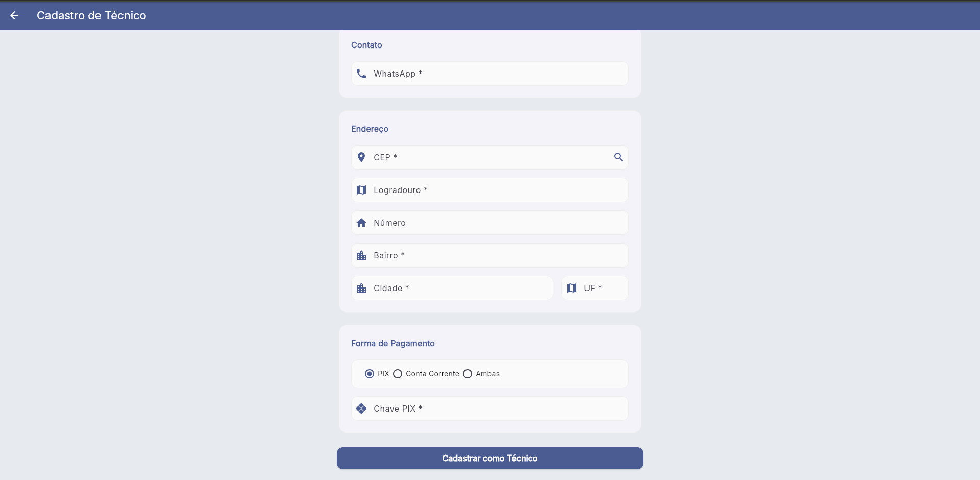This screenshot has height=480, width=980.
Task: Select the PIX payment radio button
Action: coord(370,374)
